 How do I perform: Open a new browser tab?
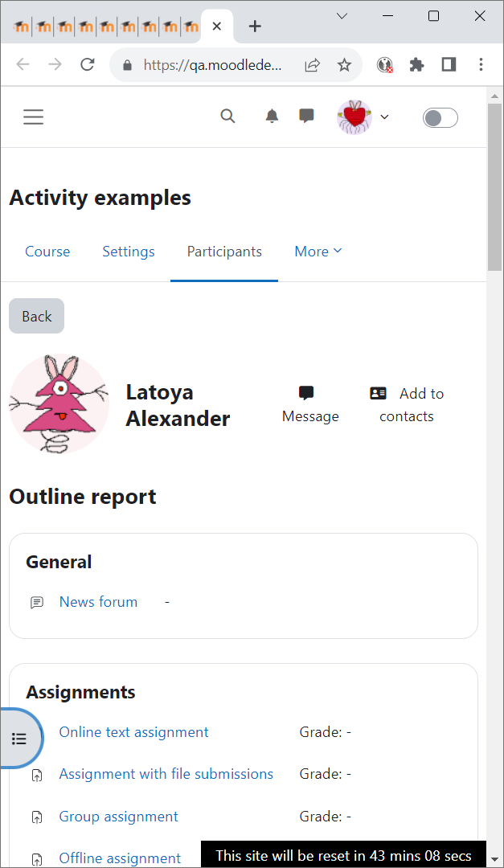[x=255, y=26]
